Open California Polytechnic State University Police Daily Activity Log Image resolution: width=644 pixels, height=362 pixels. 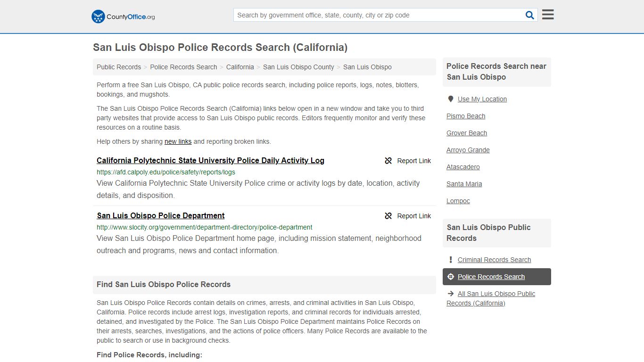click(x=210, y=160)
